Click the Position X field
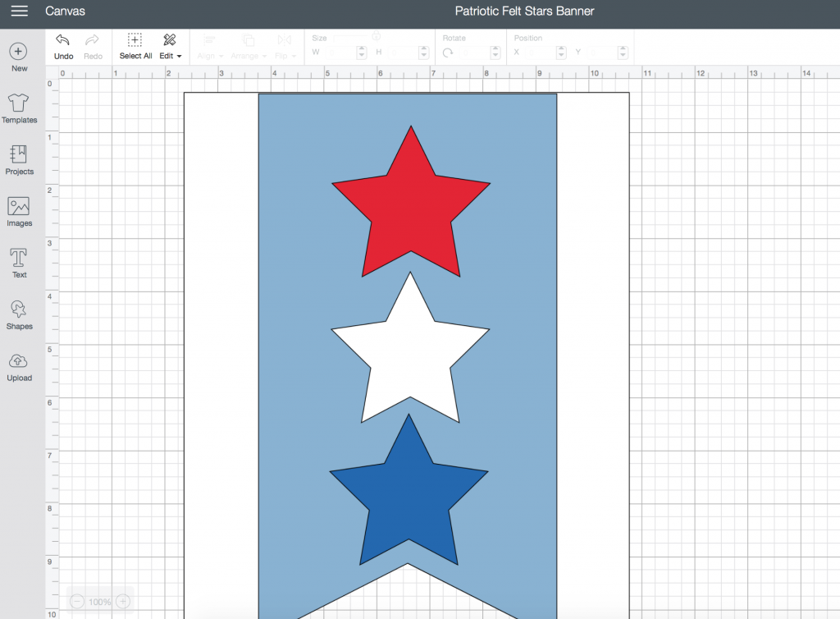The width and height of the screenshot is (840, 619). [540, 53]
